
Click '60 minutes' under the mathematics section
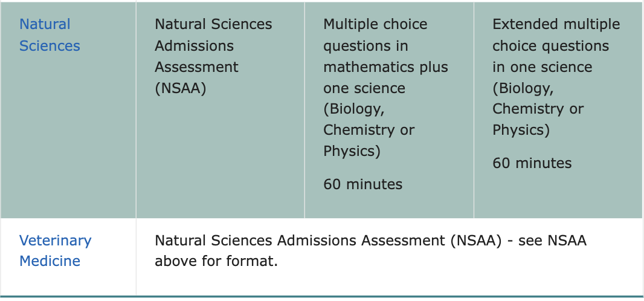click(362, 184)
